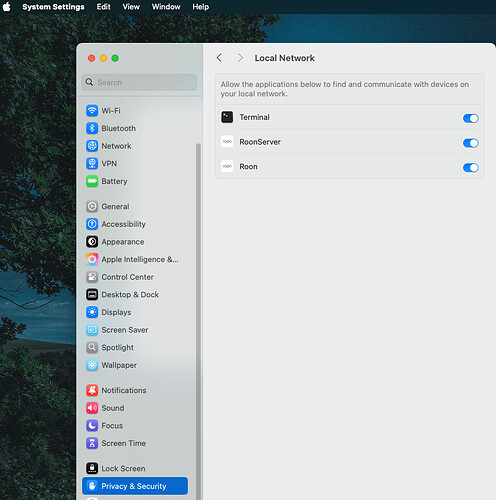The image size is (496, 500).
Task: Disable local network access for Terminal
Action: coord(471,118)
